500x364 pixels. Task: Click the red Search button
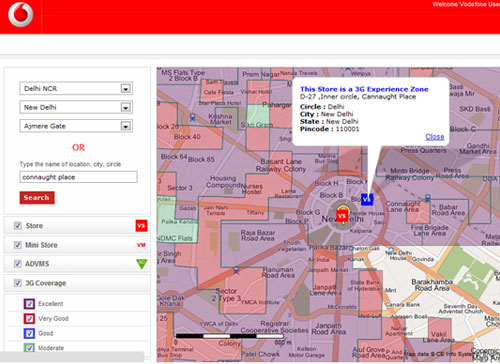tap(37, 198)
